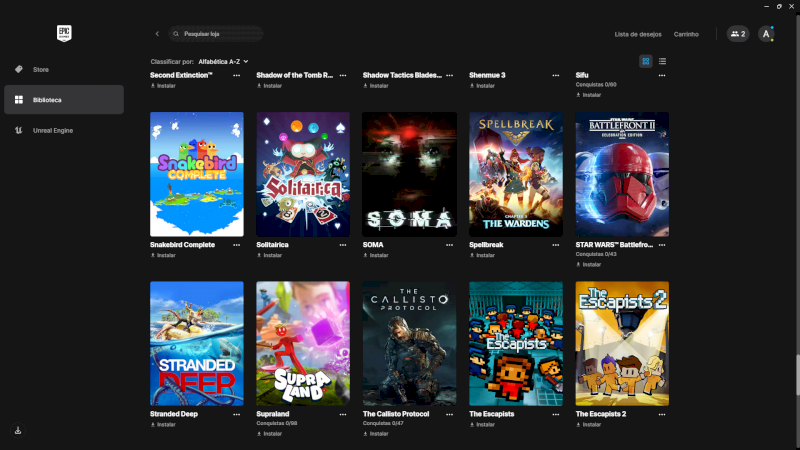Select The Callisto Protocol cover thumbnail

409,343
